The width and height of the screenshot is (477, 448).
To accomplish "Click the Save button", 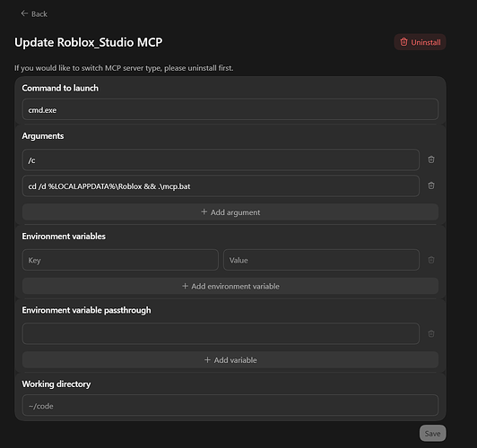I will point(432,434).
